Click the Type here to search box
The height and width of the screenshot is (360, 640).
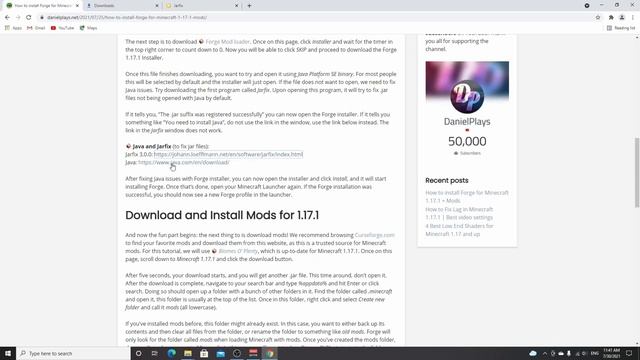(x=73, y=353)
